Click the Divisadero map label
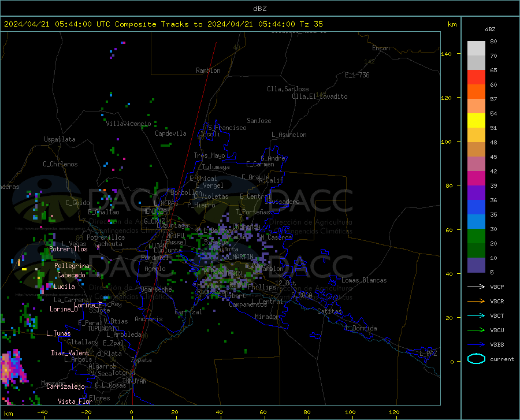The height and width of the screenshot is (420, 520). click(x=282, y=202)
